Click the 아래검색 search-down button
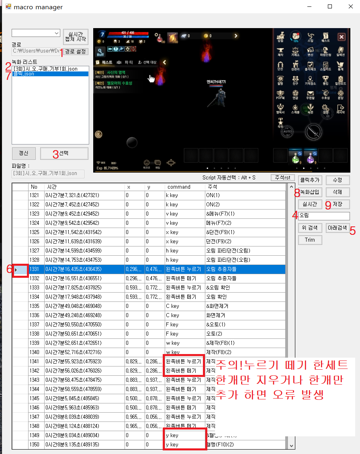360x454 pixels. click(x=337, y=228)
